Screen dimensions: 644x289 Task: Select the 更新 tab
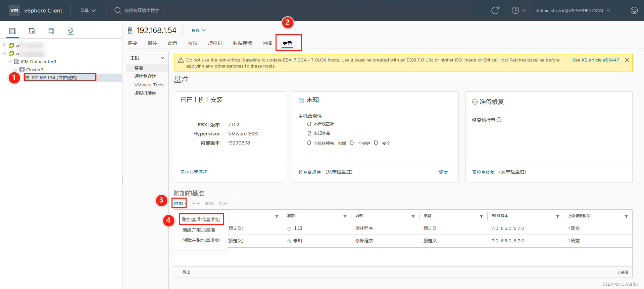click(287, 43)
